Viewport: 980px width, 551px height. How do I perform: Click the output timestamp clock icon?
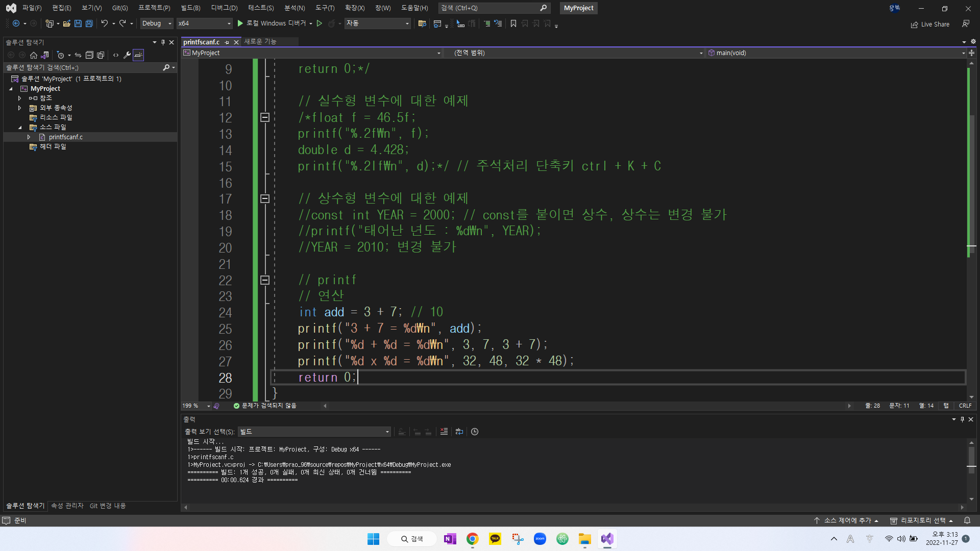475,432
